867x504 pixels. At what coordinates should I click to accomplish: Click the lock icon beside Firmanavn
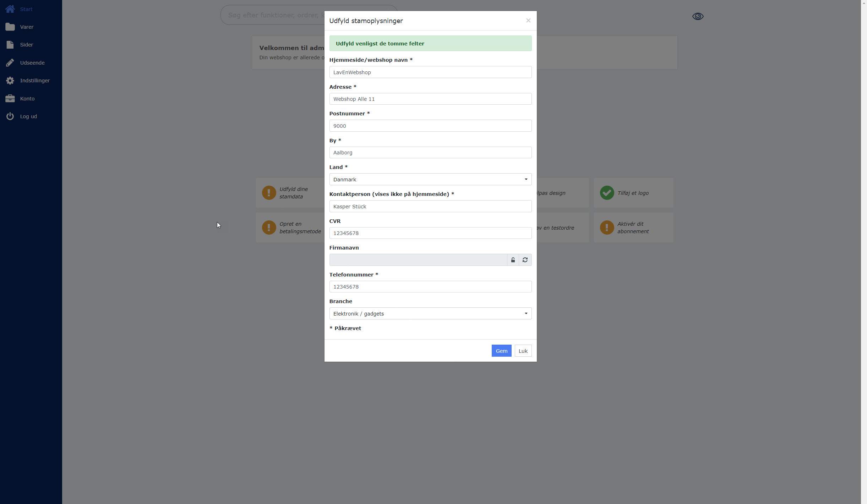513,260
